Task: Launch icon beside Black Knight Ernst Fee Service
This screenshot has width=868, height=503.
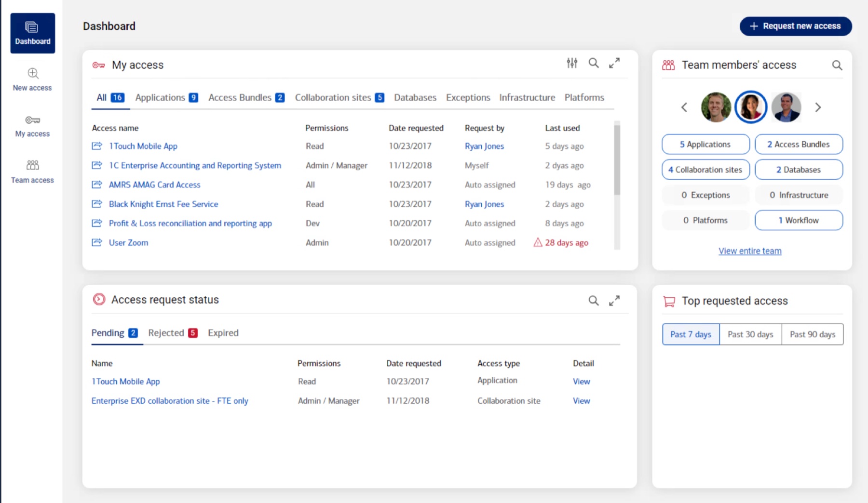Action: pyautogui.click(x=97, y=204)
